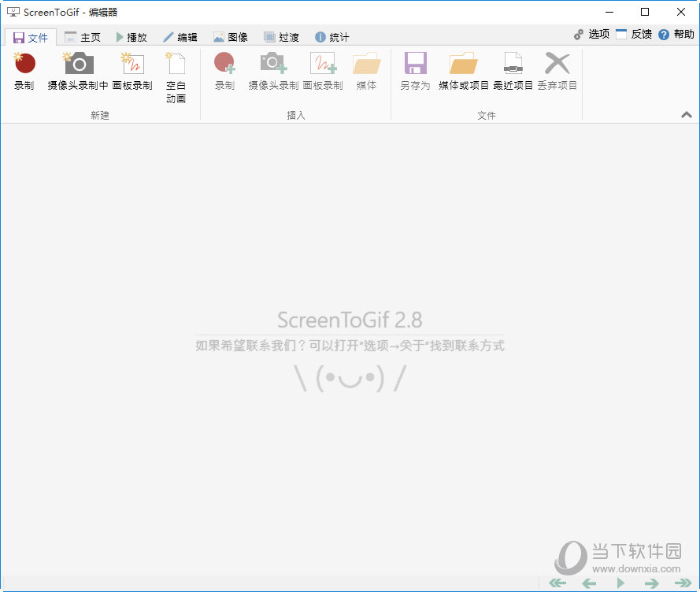Close the ScreenToGif editor window
The height and width of the screenshot is (592, 700).
tap(681, 12)
